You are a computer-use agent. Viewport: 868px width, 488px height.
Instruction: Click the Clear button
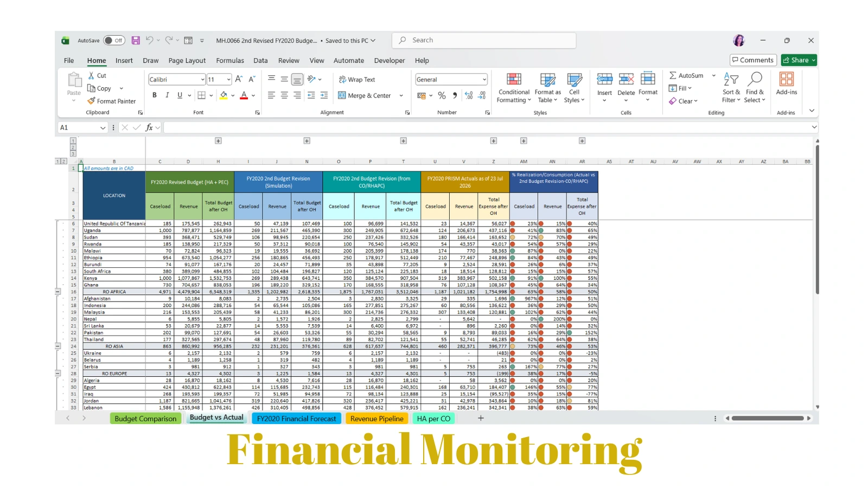click(x=684, y=101)
